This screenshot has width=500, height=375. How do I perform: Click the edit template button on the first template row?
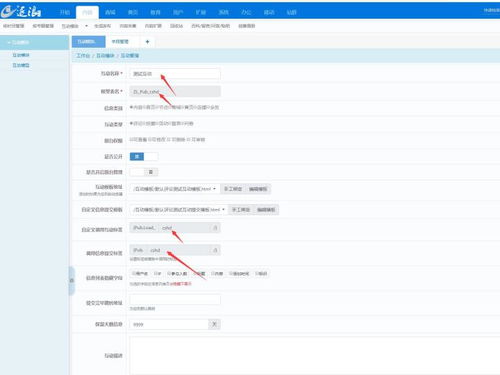[x=258, y=189]
